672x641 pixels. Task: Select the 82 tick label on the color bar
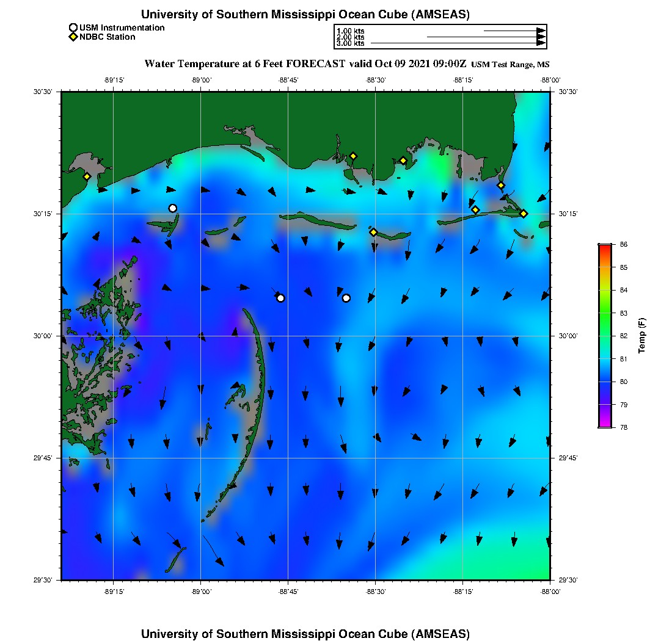click(x=625, y=336)
